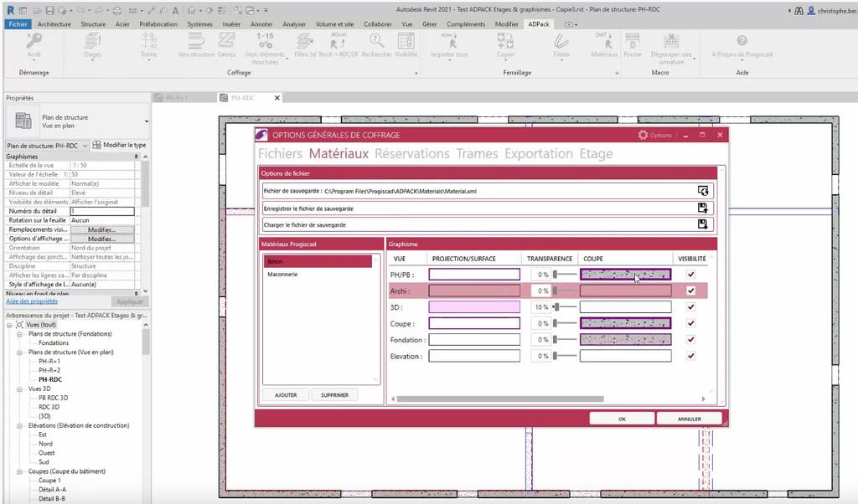Click the Filtre 3d ribbon icon
Viewport: 858px width, 504px height.
305,42
